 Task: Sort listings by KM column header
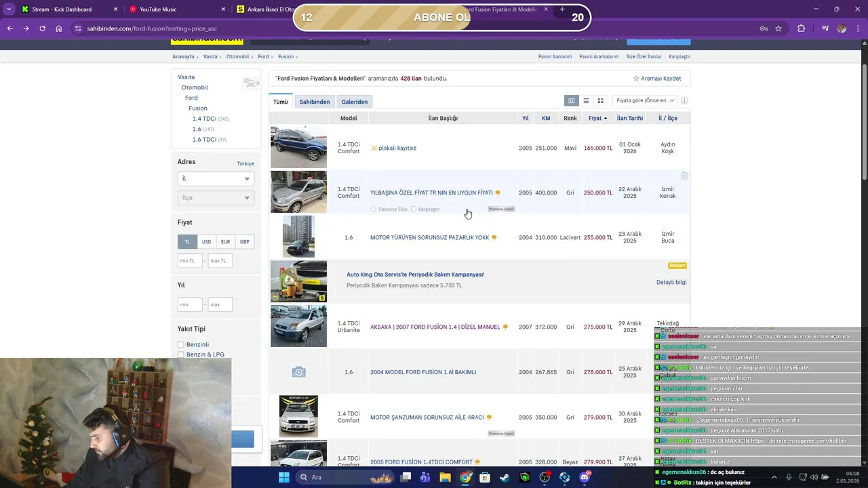(546, 118)
